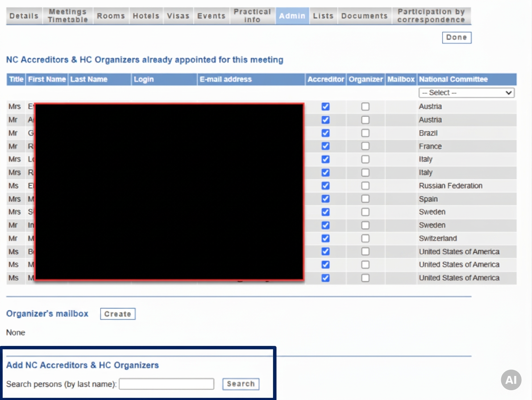
Task: Enable Organizer for the France row
Action: pyautogui.click(x=366, y=146)
